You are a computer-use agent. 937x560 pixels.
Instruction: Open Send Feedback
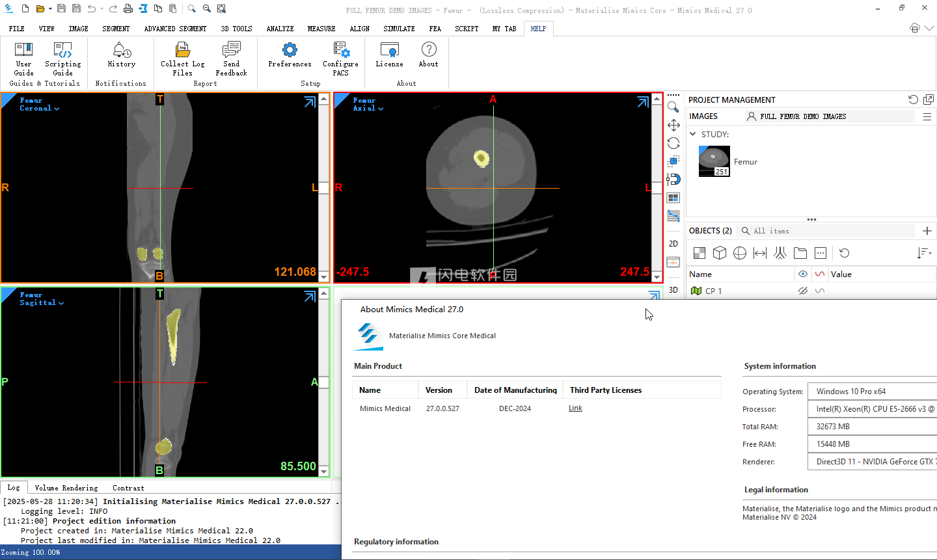(232, 59)
